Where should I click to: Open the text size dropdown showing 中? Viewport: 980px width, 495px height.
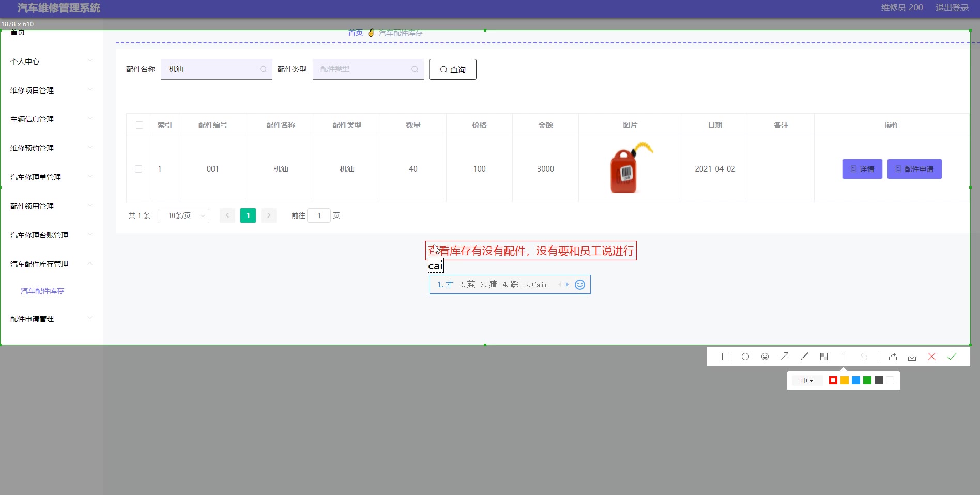[807, 381]
